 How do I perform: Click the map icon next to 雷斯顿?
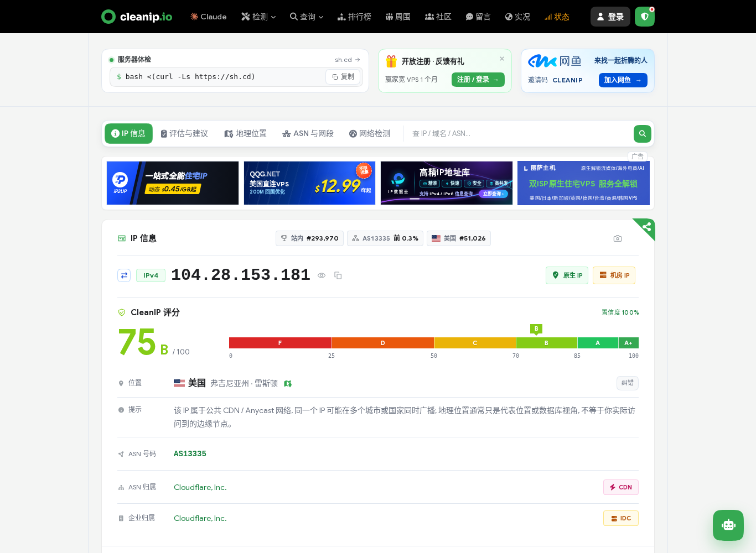288,384
